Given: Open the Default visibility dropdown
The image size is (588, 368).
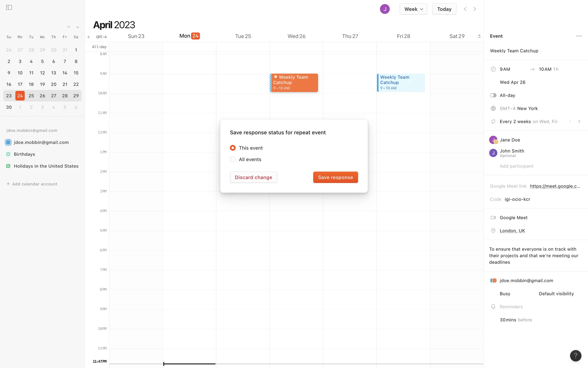Looking at the screenshot, I should pos(556,294).
